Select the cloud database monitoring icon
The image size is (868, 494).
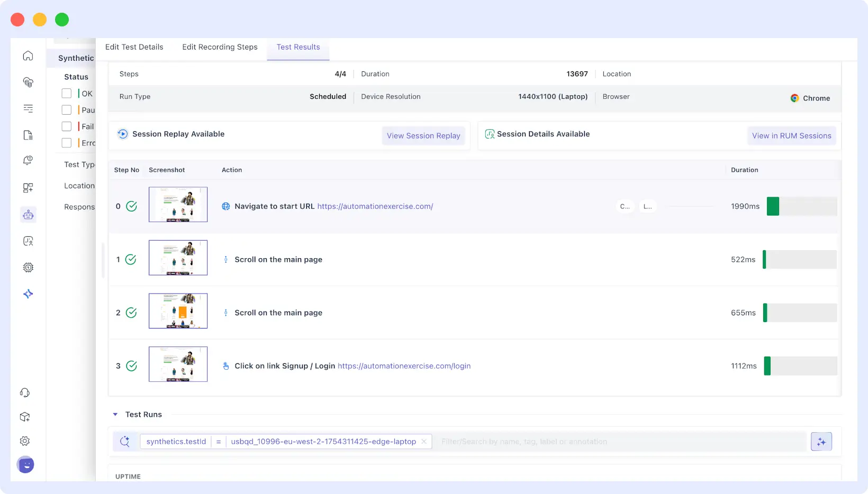pos(28,83)
